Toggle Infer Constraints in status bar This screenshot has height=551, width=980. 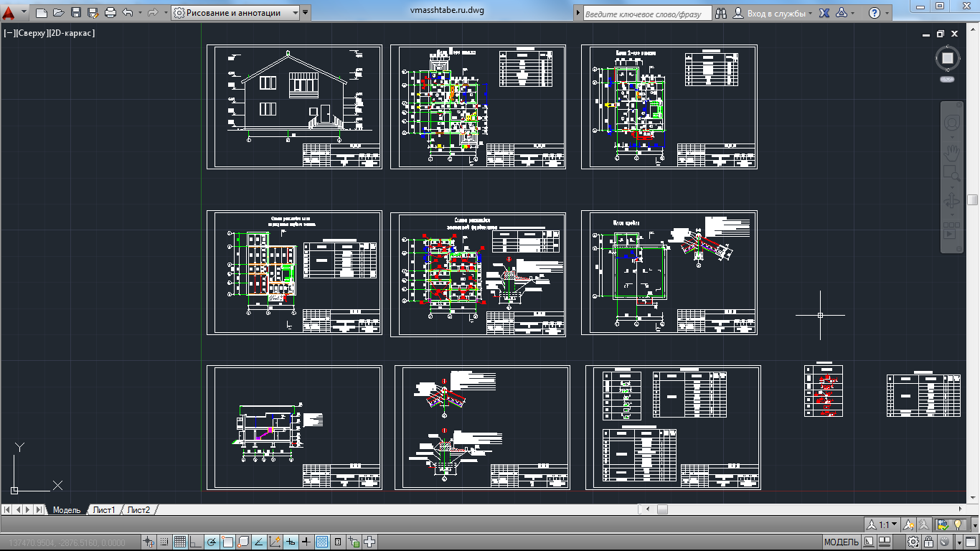pyautogui.click(x=149, y=542)
